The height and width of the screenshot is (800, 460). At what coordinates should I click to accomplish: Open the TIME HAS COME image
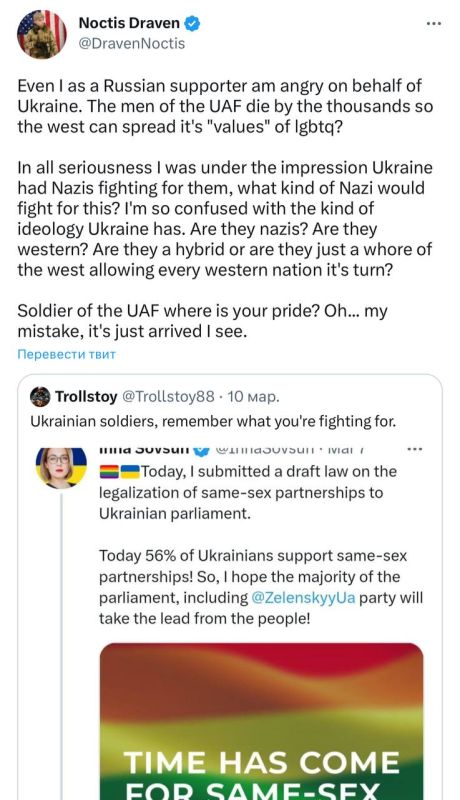coord(261,721)
